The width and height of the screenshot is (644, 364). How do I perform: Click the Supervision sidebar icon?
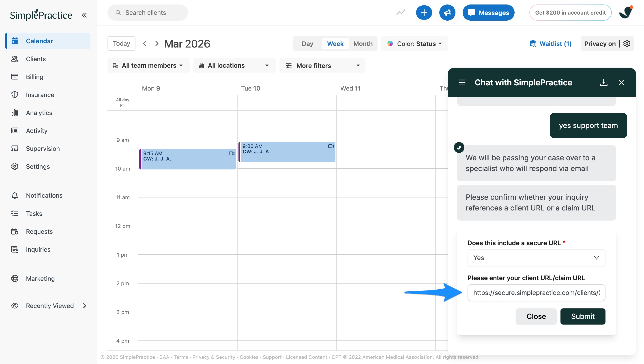pos(15,149)
